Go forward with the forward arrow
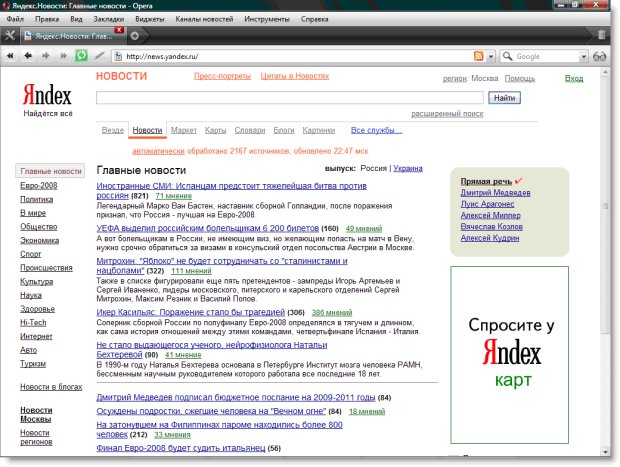The height and width of the screenshot is (467, 620). click(x=46, y=56)
